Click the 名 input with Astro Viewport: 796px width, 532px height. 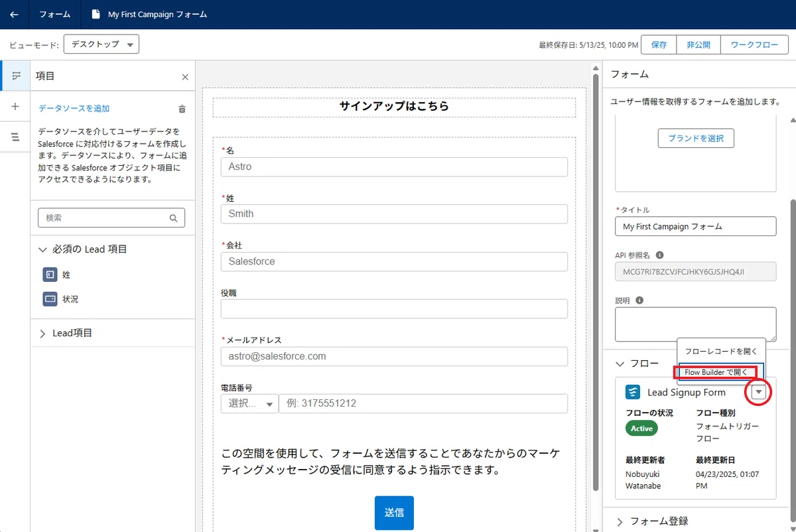pos(394,166)
